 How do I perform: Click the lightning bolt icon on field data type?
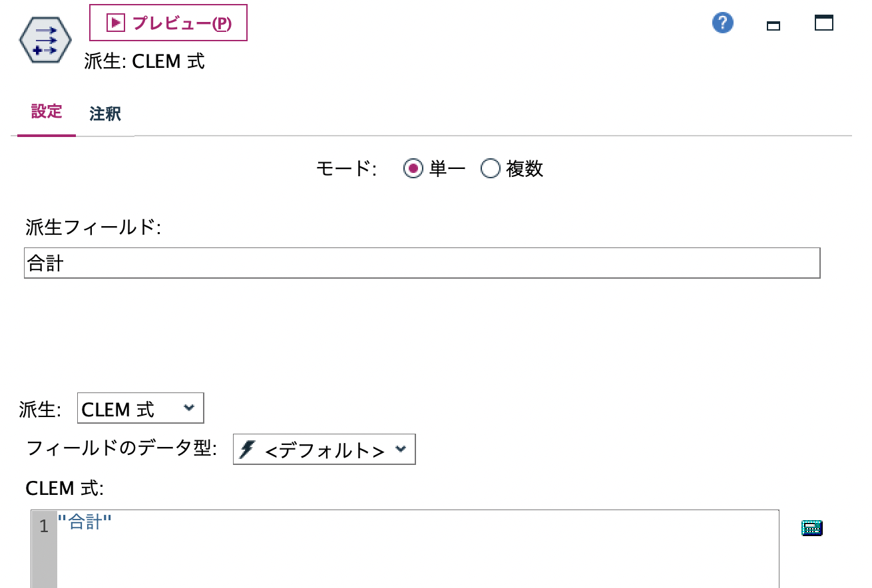(x=246, y=449)
